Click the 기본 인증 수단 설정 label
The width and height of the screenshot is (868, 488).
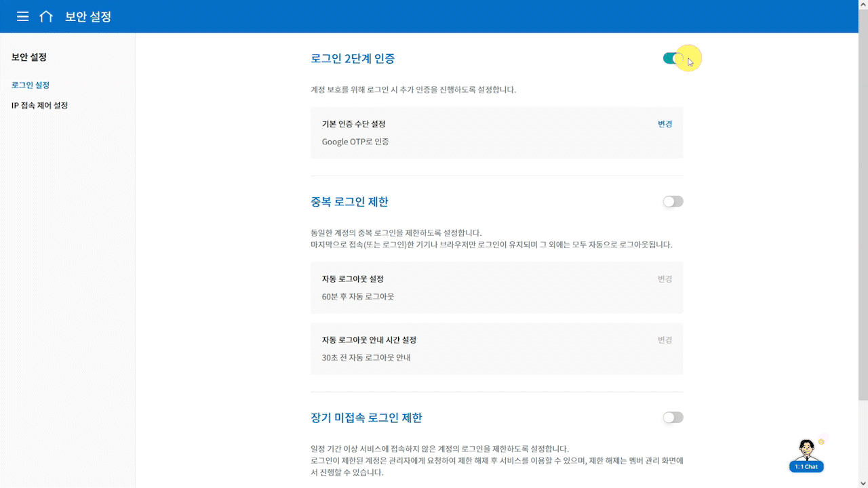click(354, 124)
